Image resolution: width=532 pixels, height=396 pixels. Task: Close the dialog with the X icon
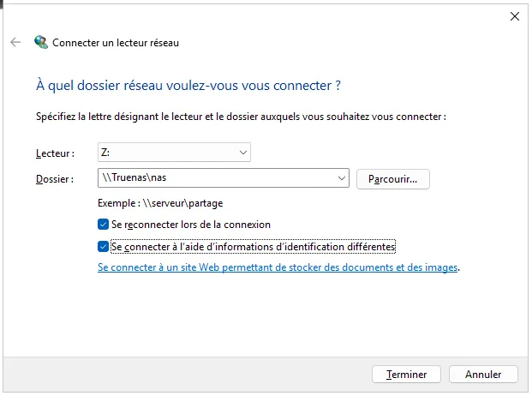[515, 16]
